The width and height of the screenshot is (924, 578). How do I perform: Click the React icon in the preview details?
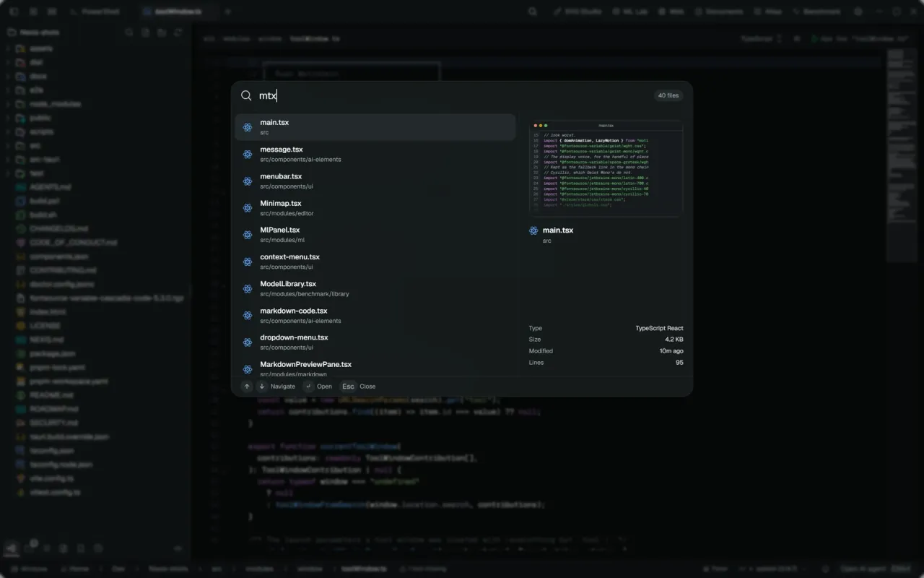tap(533, 230)
